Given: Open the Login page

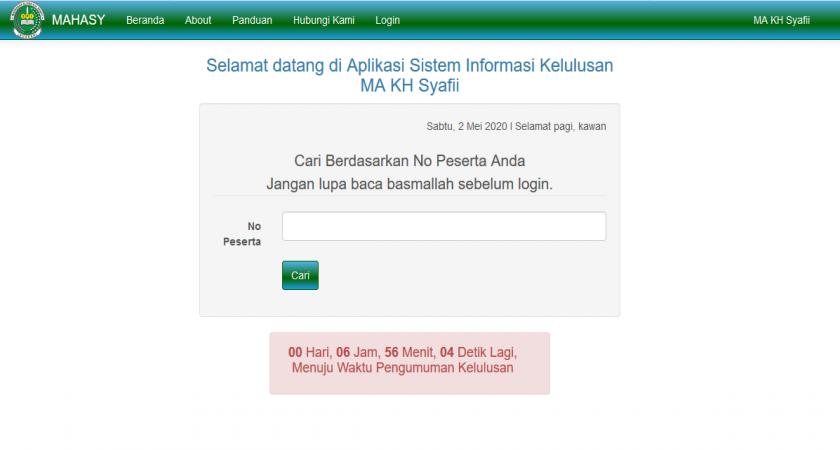Looking at the screenshot, I should [x=387, y=20].
